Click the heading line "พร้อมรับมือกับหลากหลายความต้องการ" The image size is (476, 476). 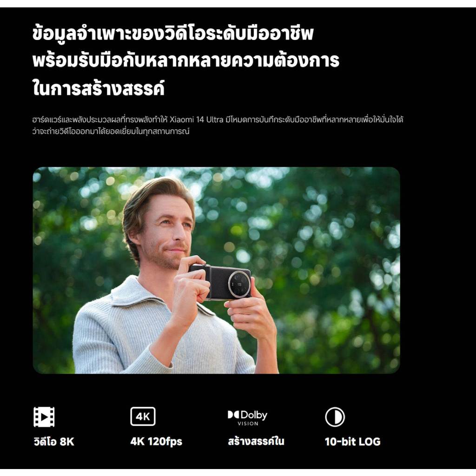pos(186,60)
